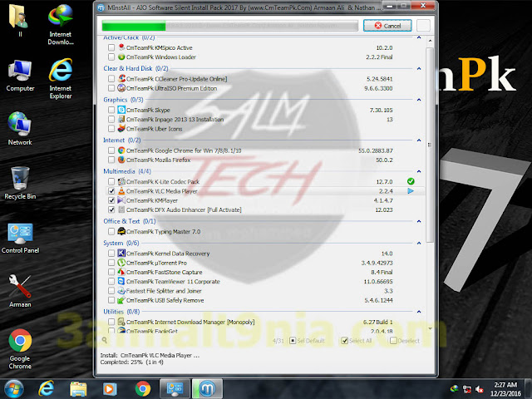The height and width of the screenshot is (399, 532).
Task: Click the software list scrollbar thumb
Action: coord(430,145)
